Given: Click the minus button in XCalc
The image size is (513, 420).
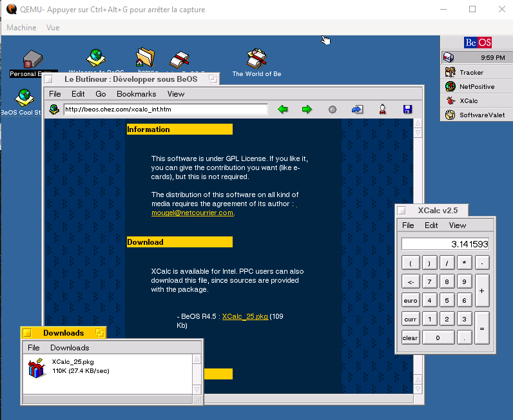Looking at the screenshot, I should (x=482, y=263).
